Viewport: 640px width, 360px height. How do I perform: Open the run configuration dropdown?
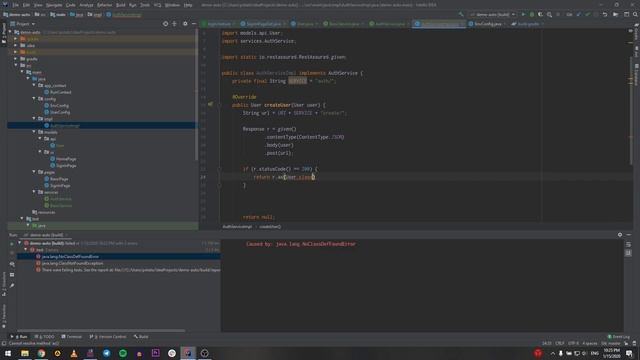[x=493, y=14]
